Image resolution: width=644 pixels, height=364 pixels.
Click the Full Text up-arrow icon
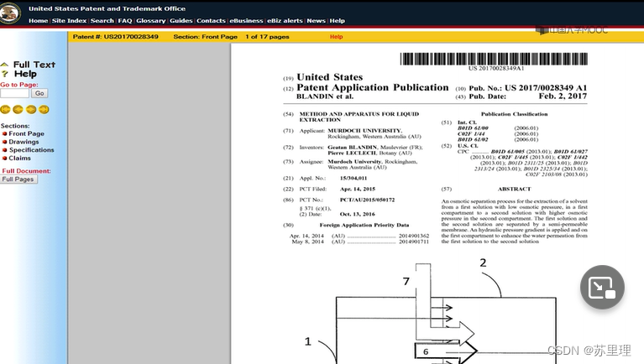[x=4, y=65]
